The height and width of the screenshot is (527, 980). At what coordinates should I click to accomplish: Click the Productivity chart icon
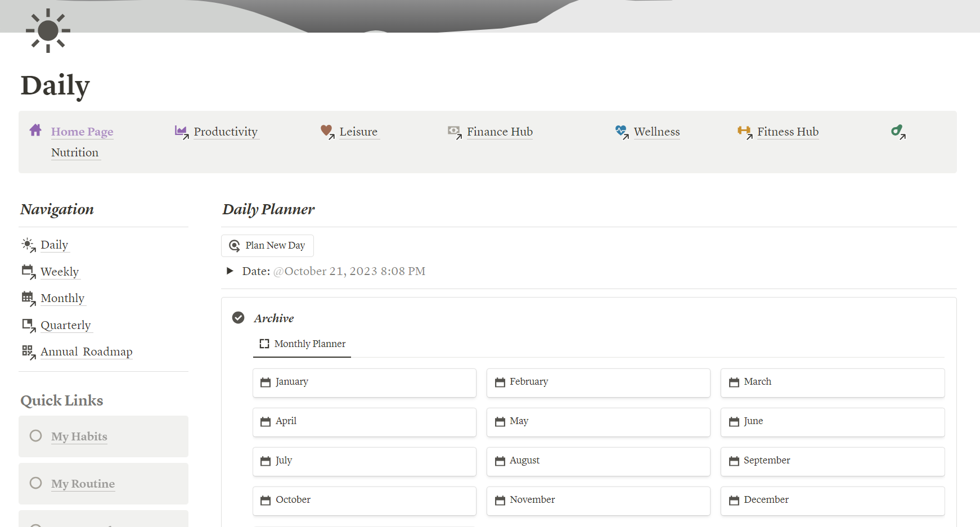[x=181, y=132]
